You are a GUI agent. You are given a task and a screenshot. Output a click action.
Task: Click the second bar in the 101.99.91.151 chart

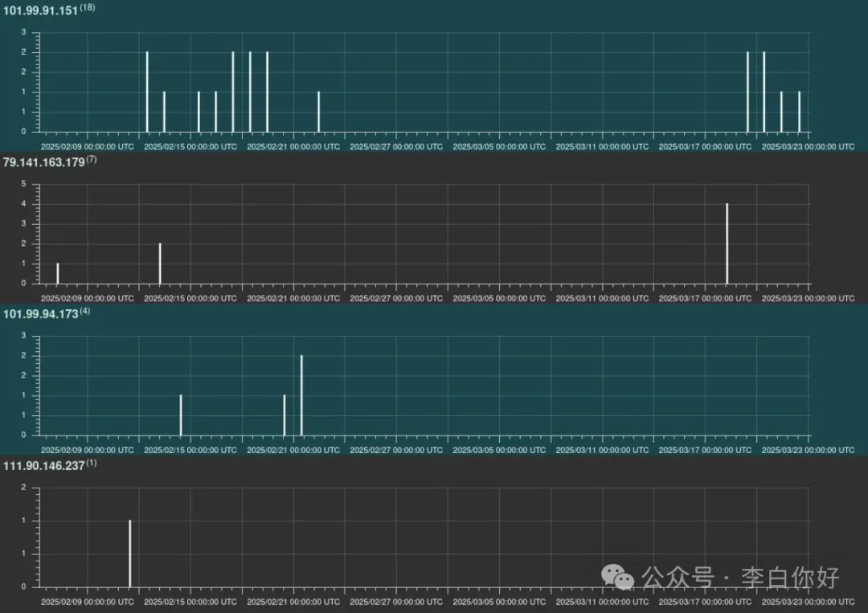(x=164, y=112)
